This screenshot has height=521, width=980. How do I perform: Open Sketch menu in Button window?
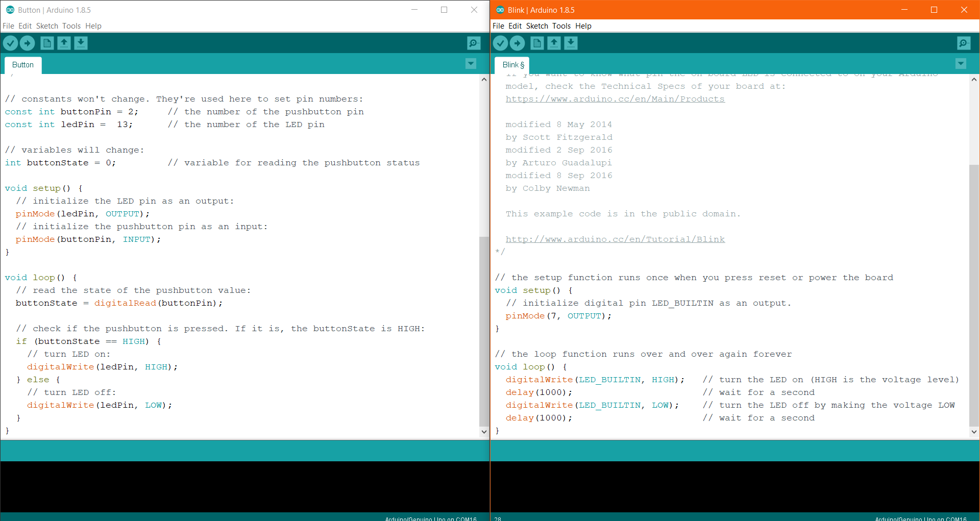tap(47, 26)
